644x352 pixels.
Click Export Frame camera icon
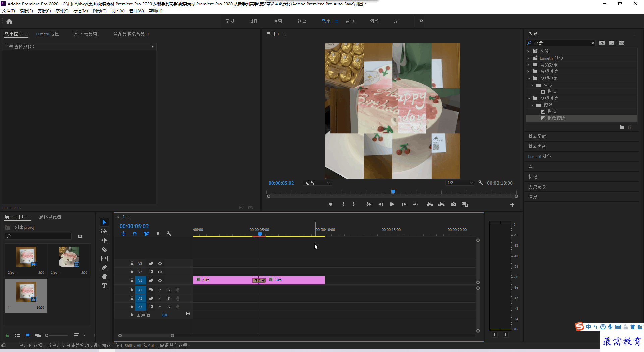pyautogui.click(x=454, y=204)
